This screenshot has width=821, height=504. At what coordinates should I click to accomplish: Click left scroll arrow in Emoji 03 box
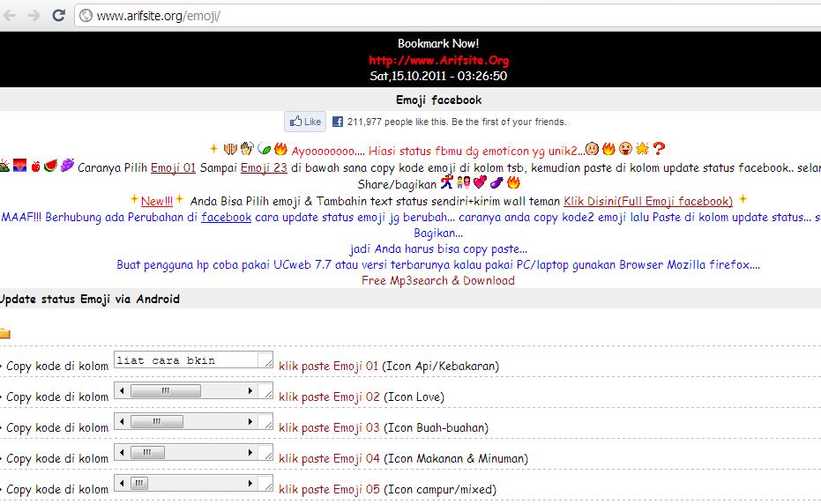click(122, 422)
